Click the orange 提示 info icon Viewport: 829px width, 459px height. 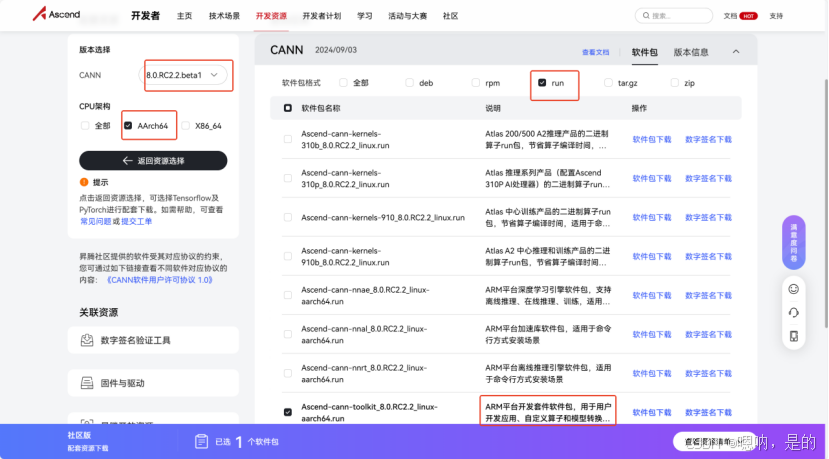coord(84,182)
